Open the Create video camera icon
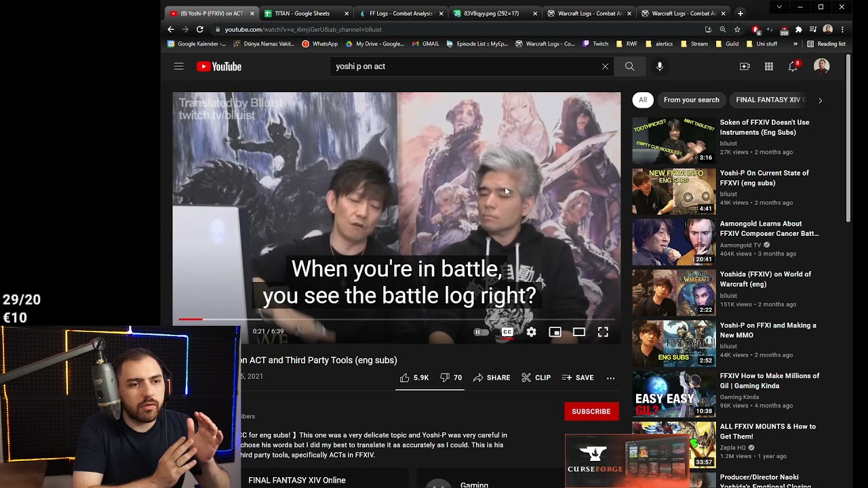 745,66
